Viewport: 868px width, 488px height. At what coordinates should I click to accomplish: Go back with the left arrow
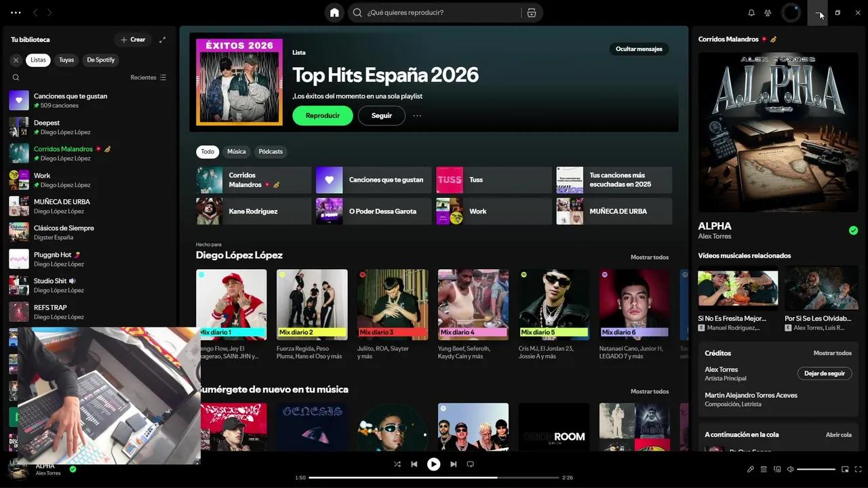point(35,12)
